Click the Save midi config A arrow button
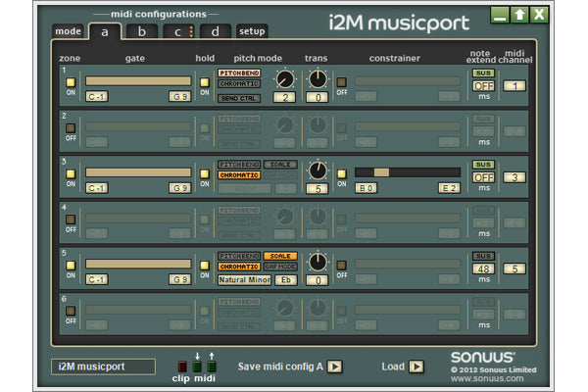Viewport: 588px width, 392px height. pyautogui.click(x=335, y=367)
